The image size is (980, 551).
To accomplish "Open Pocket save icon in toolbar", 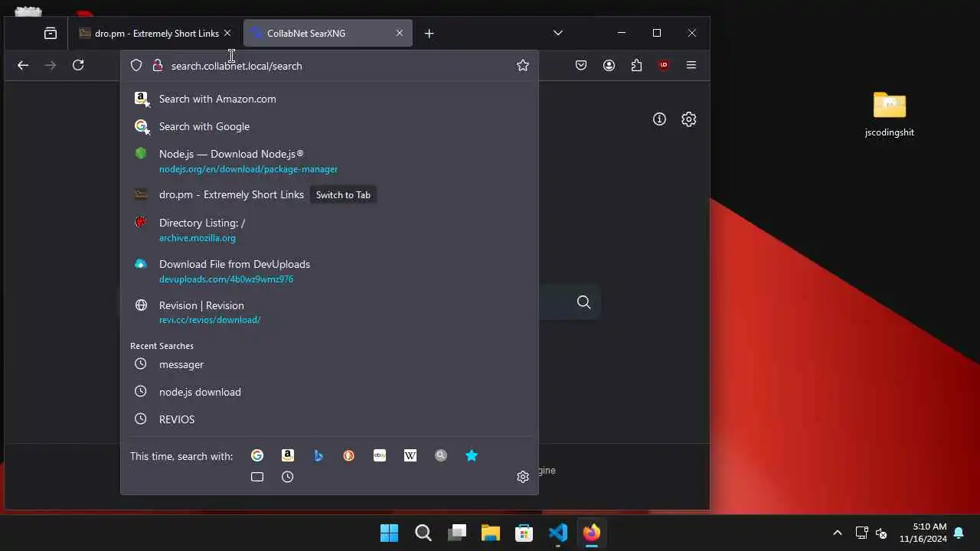I will [x=581, y=65].
